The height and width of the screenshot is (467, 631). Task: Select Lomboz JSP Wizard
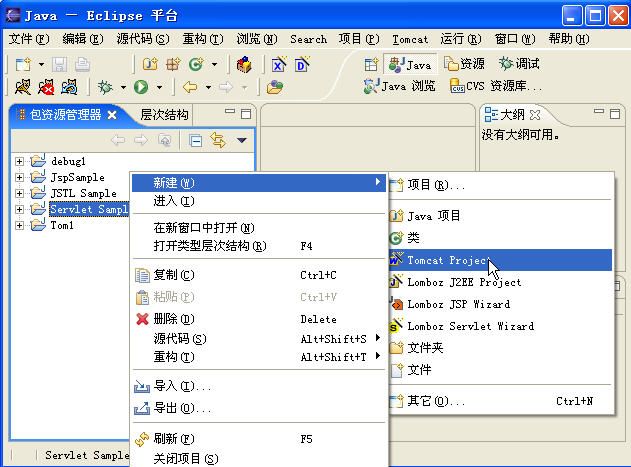(x=501, y=304)
